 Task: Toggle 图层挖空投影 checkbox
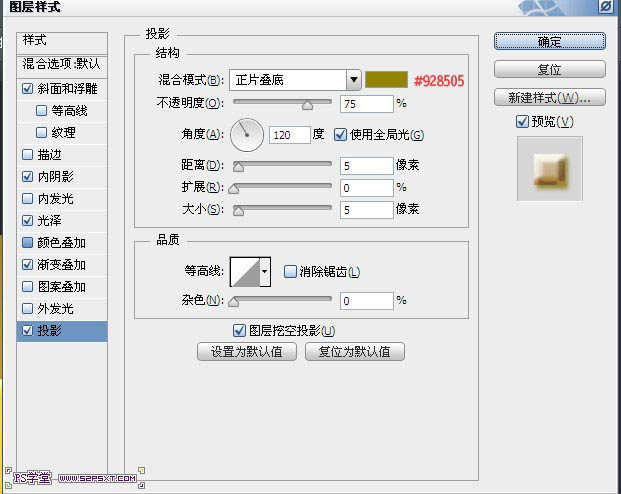click(239, 330)
